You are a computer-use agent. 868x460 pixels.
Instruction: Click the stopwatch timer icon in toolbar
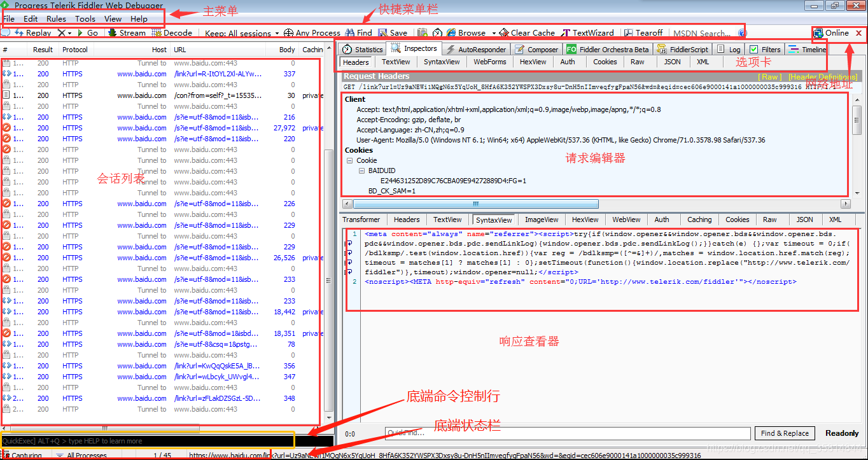pos(437,32)
